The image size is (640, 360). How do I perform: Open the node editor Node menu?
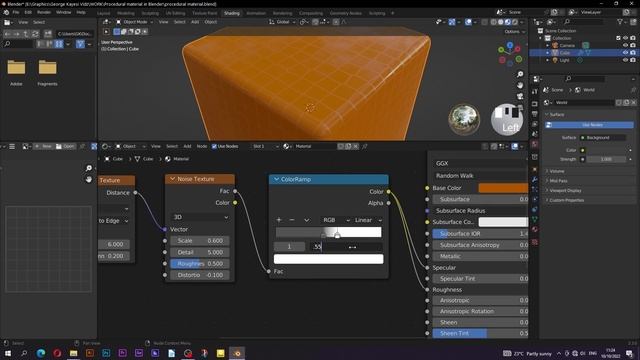(202, 146)
